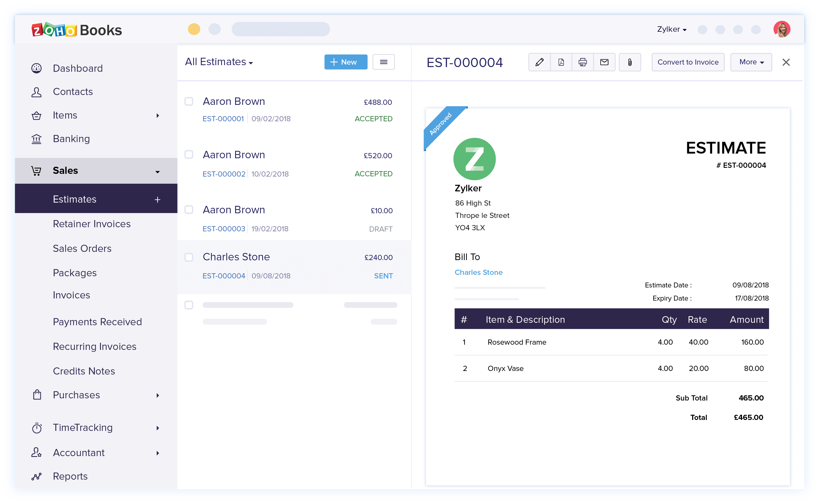The width and height of the screenshot is (819, 504).
Task: Open Charles Stone customer link under Bill To
Action: coord(478,272)
